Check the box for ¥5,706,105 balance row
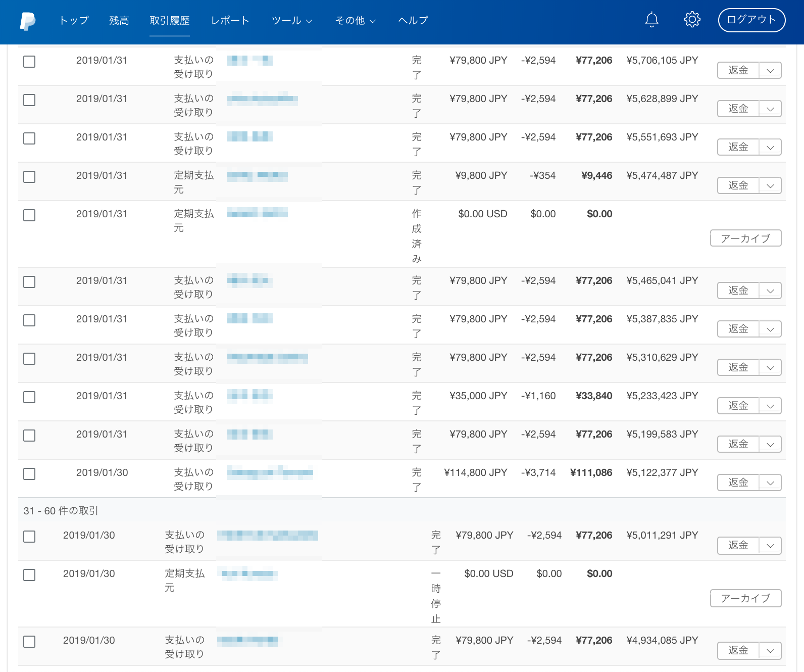This screenshot has height=672, width=804. point(29,62)
